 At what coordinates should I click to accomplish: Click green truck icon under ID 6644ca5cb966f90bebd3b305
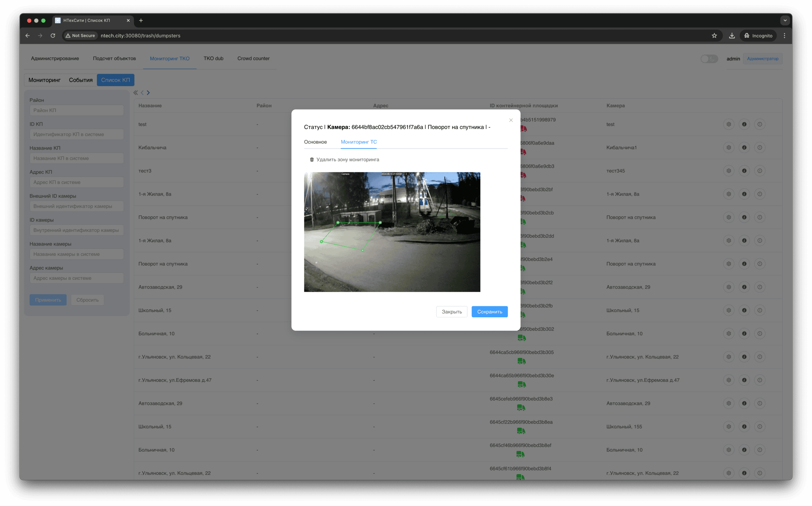pos(521,361)
